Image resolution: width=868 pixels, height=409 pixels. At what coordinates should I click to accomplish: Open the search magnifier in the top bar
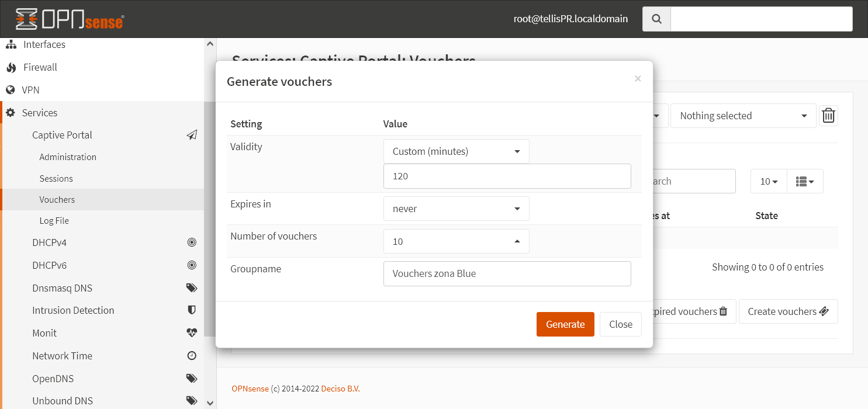[x=656, y=18]
